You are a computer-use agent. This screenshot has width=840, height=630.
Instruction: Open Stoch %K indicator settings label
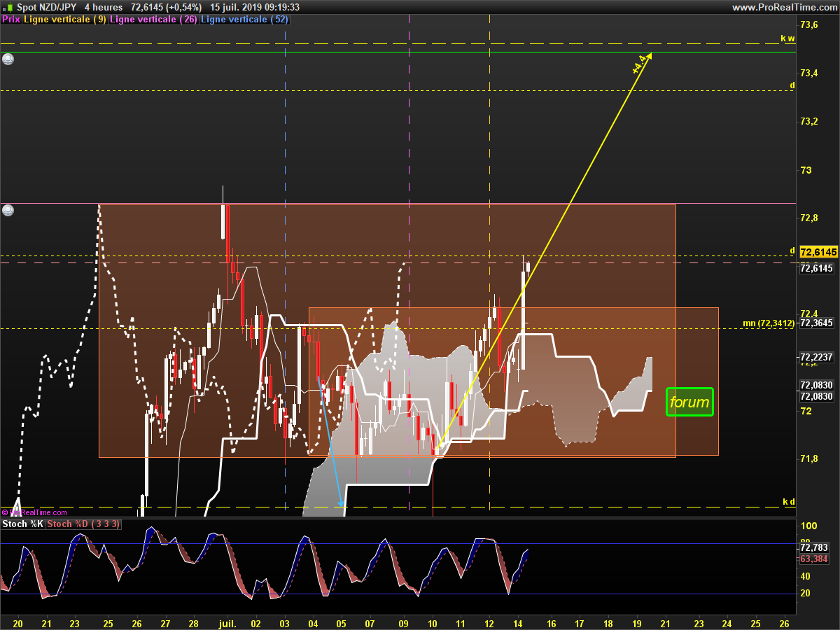(x=23, y=524)
